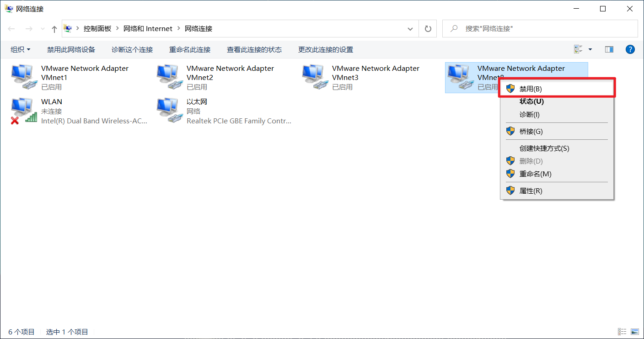Click the 搜索"网络连接" search field

click(x=540, y=29)
